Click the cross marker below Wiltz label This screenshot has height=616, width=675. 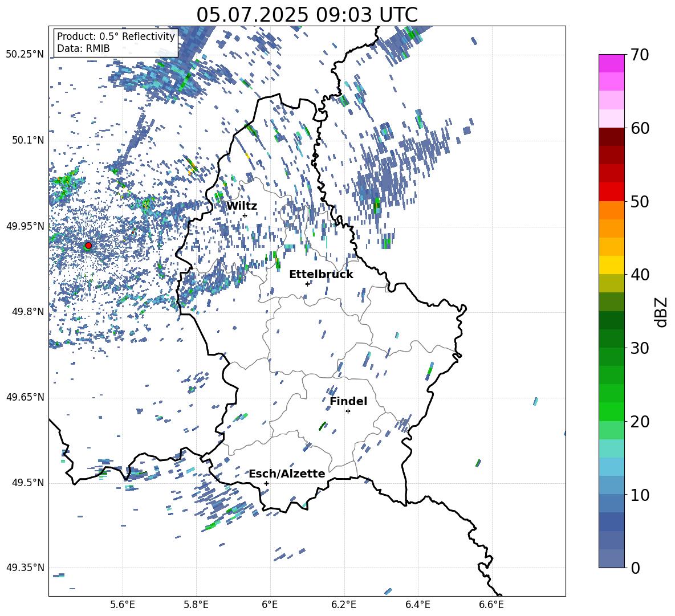pyautogui.click(x=245, y=215)
